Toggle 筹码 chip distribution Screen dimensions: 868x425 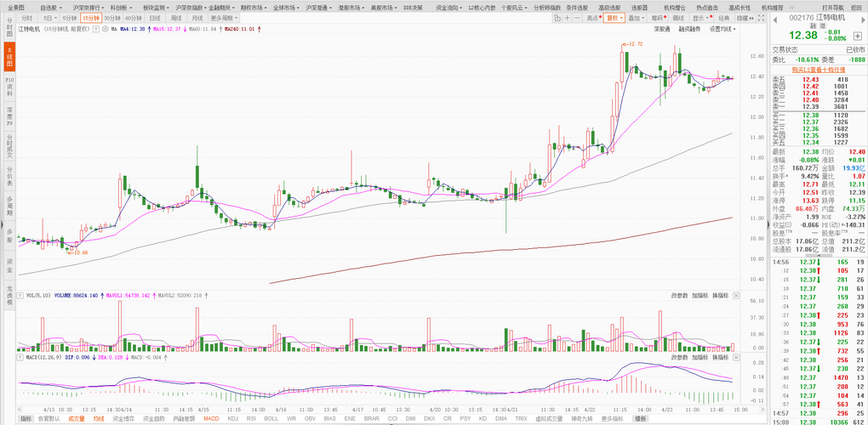(x=659, y=18)
